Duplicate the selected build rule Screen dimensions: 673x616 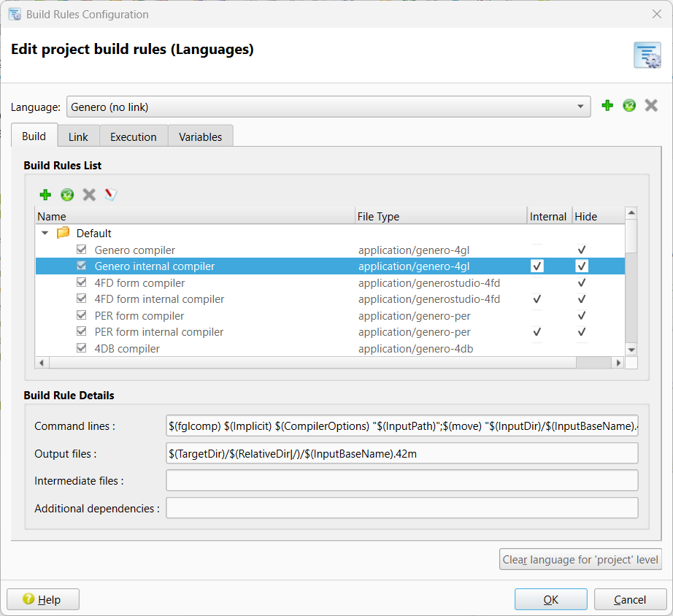click(x=67, y=195)
